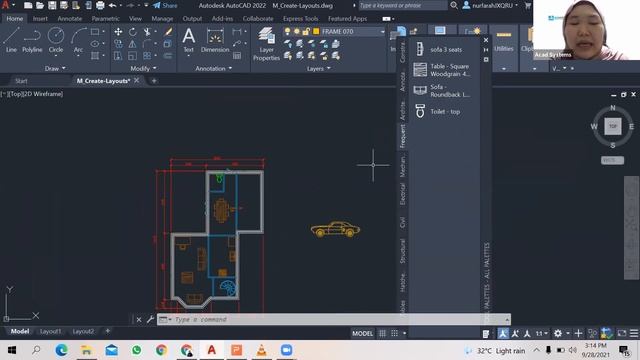The width and height of the screenshot is (640, 360).
Task: Expand the command line history arrow
Action: [507, 319]
